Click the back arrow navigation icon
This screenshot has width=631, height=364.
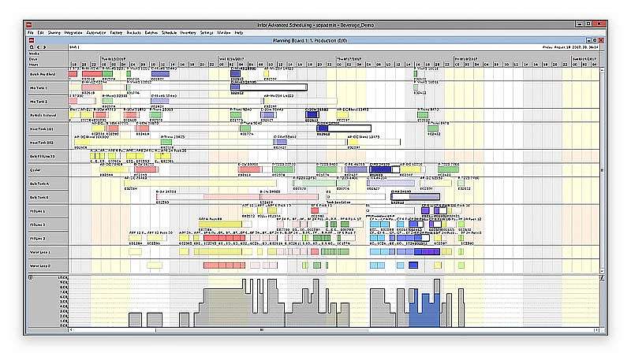pos(38,47)
